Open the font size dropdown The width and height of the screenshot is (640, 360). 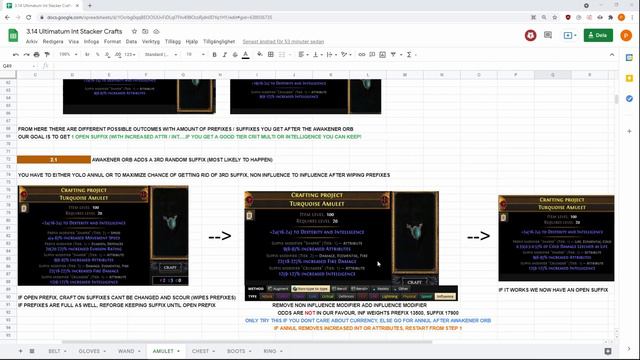tap(195, 54)
